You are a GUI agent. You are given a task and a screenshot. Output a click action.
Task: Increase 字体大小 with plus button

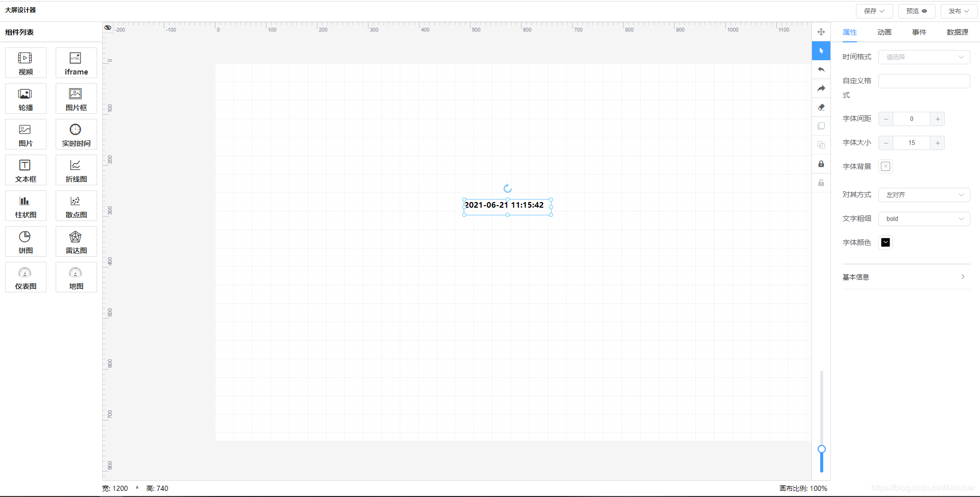tap(938, 143)
